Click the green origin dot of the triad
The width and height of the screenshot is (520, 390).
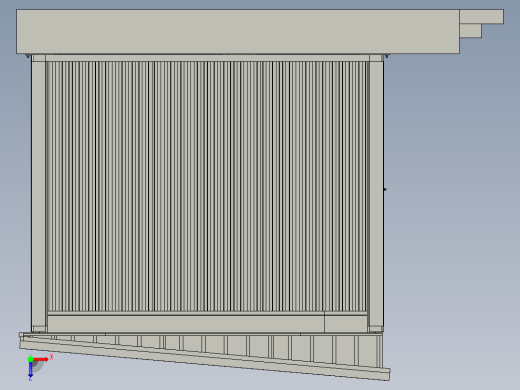click(x=30, y=359)
